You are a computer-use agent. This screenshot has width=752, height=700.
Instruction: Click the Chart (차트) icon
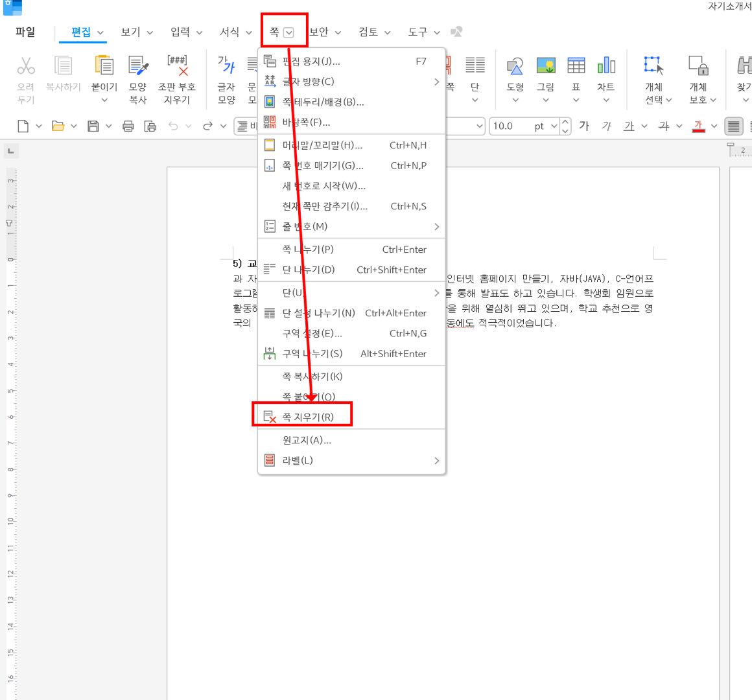tap(606, 65)
